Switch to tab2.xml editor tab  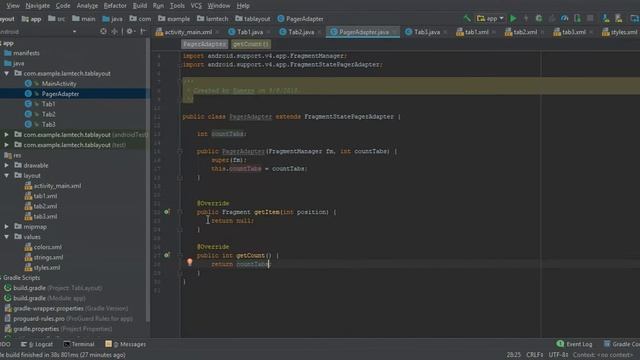click(524, 32)
